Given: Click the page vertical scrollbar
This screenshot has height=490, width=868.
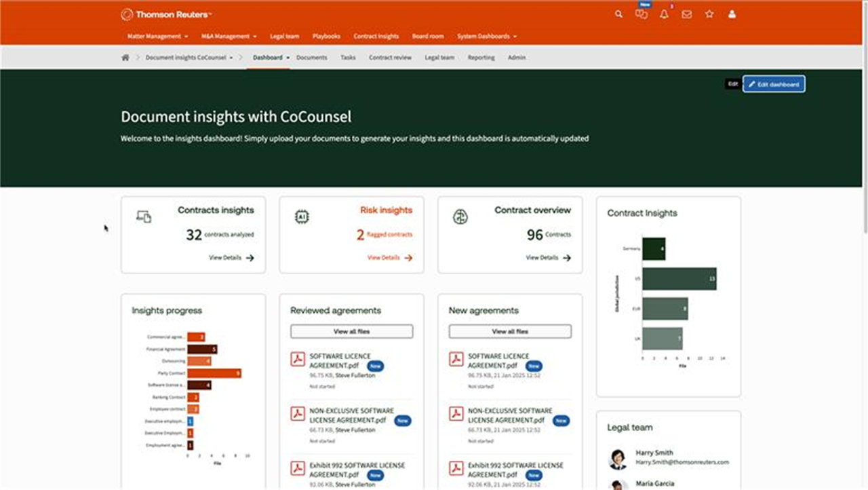Looking at the screenshot, I should [864, 136].
